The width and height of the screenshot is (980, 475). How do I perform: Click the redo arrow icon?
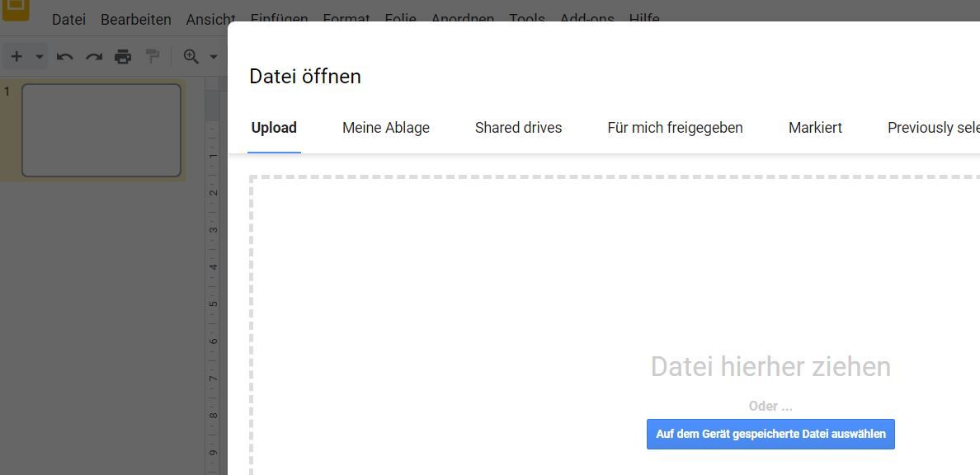[x=94, y=57]
